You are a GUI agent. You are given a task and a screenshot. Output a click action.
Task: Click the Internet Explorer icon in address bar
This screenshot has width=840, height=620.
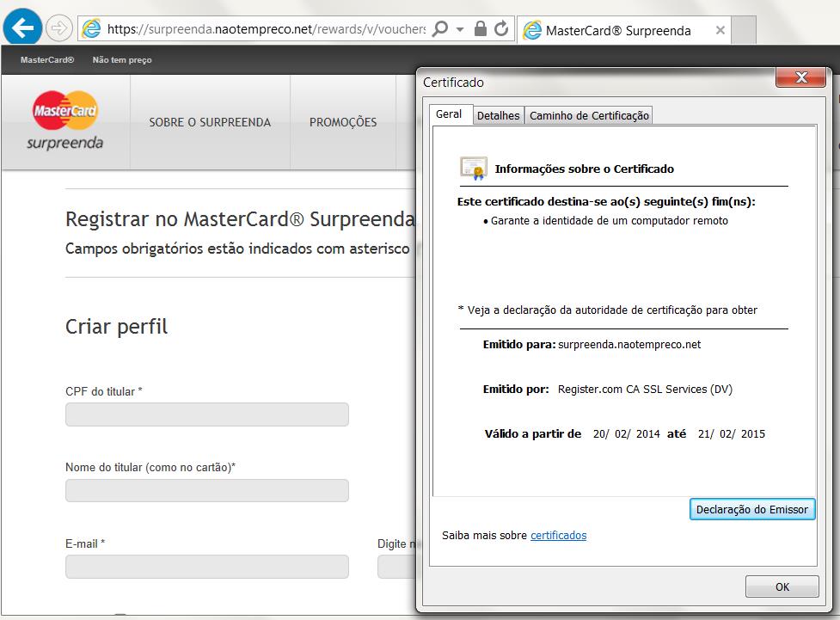(92, 28)
